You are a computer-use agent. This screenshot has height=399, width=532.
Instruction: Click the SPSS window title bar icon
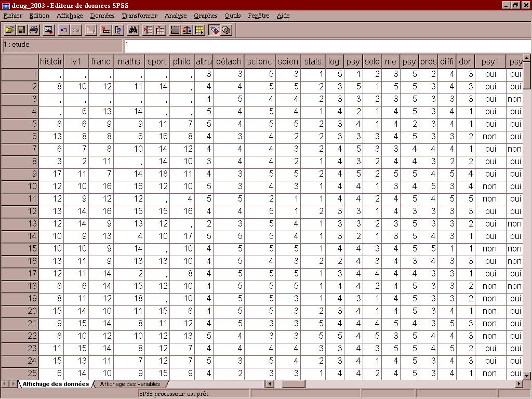[x=6, y=5]
